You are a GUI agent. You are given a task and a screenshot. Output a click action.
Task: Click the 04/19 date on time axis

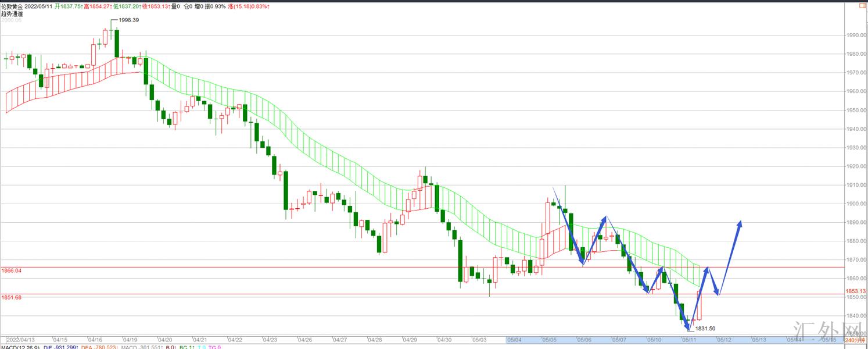pos(130,340)
